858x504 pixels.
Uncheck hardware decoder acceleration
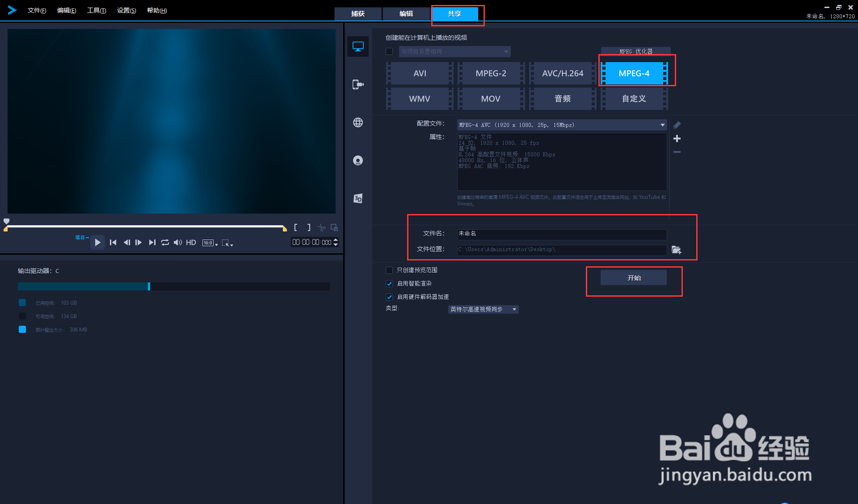point(389,297)
